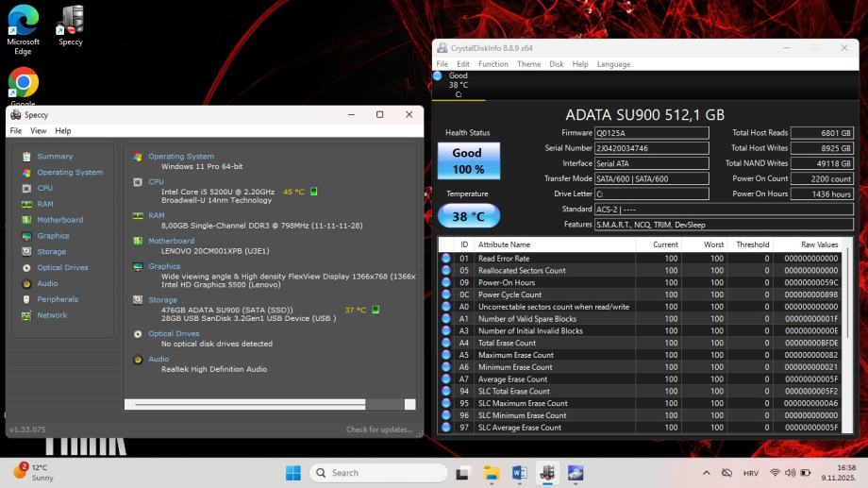Open the Wi-Fi network tray icon
Viewport: 868px width, 488px height.
(775, 473)
